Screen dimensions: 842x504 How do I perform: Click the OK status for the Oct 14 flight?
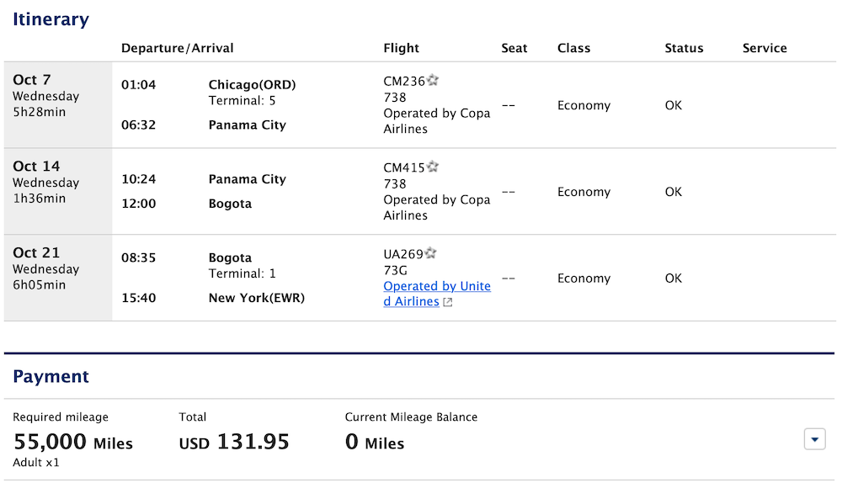pyautogui.click(x=673, y=192)
